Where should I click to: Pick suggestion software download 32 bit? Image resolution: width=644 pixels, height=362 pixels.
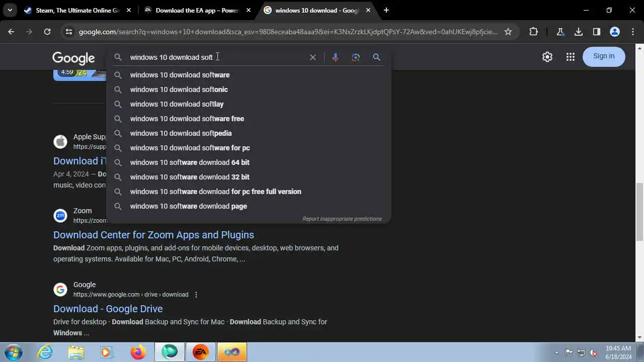tap(249, 177)
